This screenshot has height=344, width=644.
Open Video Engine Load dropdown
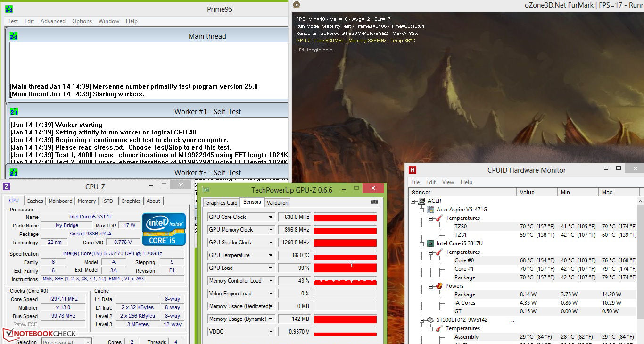coord(271,294)
